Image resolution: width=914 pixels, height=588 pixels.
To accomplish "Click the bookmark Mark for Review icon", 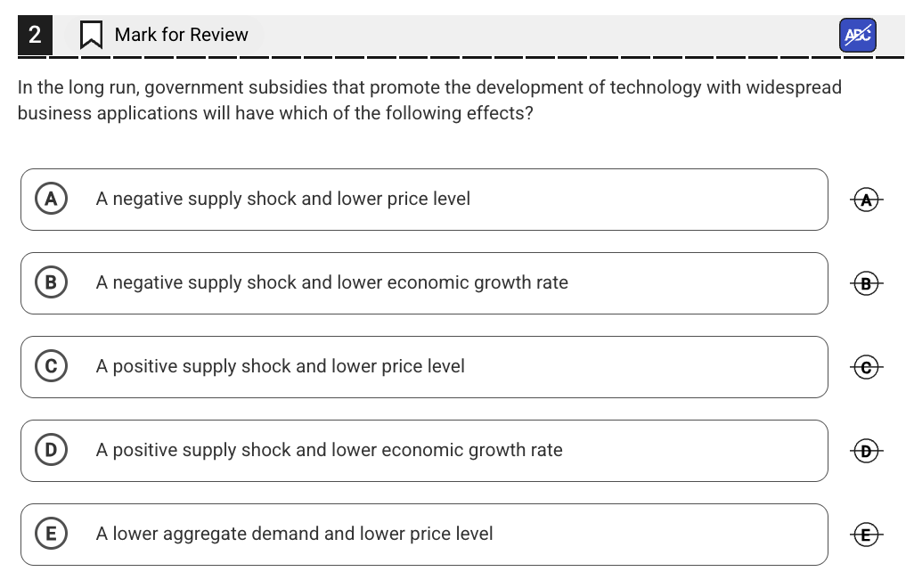I will [x=90, y=36].
